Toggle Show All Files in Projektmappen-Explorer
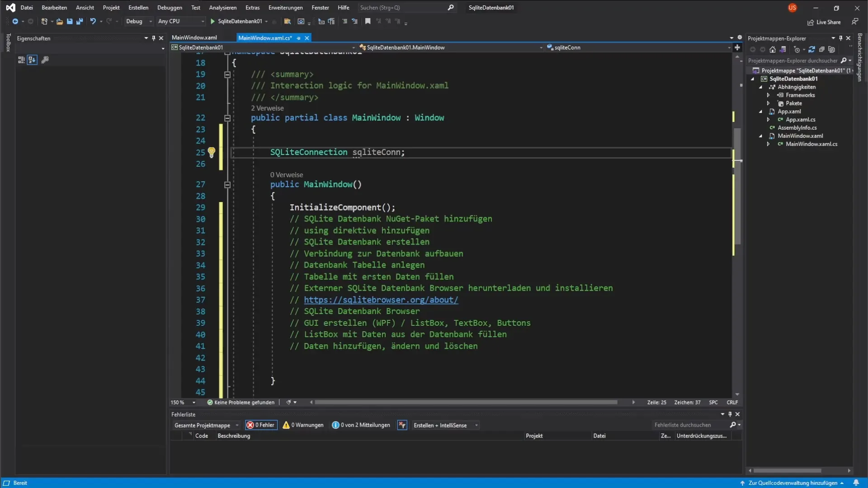 (831, 50)
